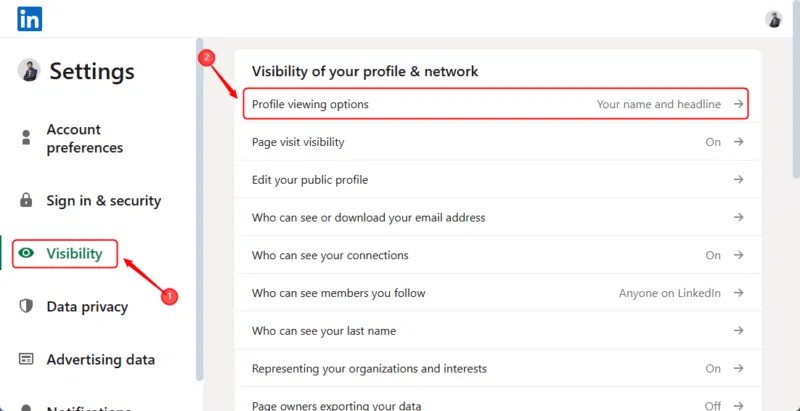Open the profile avatar menu top right
800x411 pixels.
point(774,19)
